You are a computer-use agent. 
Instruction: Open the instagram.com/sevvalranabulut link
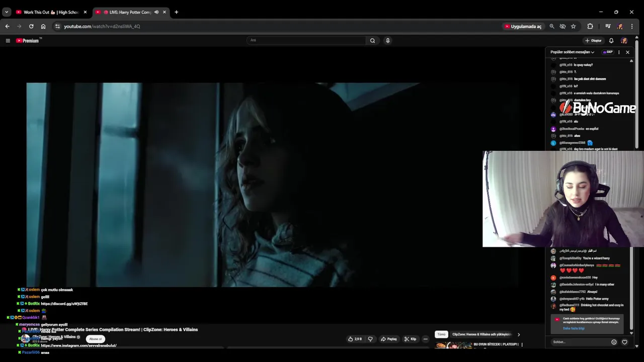click(x=78, y=345)
